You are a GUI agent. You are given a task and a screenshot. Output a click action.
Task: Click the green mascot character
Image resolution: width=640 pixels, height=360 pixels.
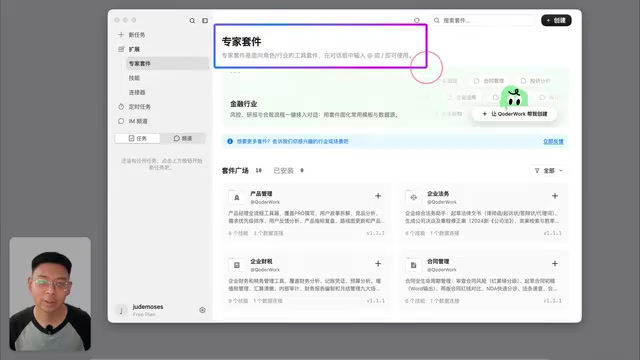click(x=514, y=97)
